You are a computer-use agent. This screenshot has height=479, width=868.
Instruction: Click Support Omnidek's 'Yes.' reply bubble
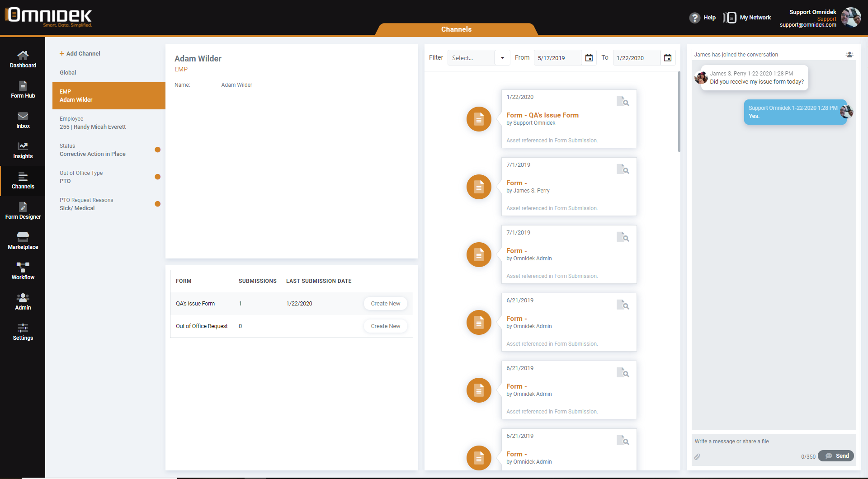pos(795,112)
